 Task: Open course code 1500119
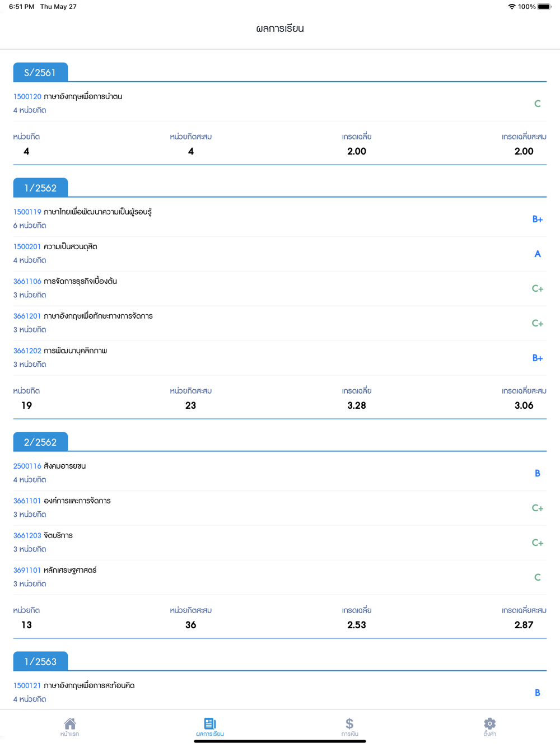(27, 212)
